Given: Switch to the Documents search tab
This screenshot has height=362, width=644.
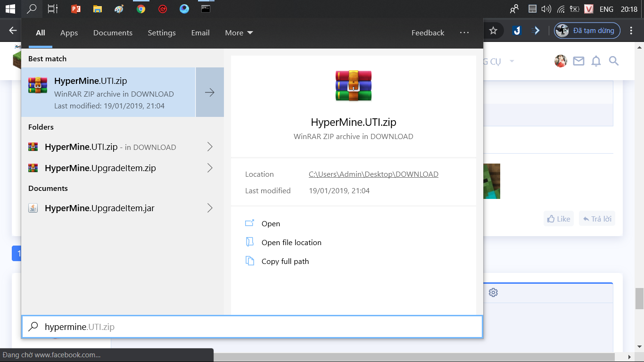Looking at the screenshot, I should tap(113, 33).
